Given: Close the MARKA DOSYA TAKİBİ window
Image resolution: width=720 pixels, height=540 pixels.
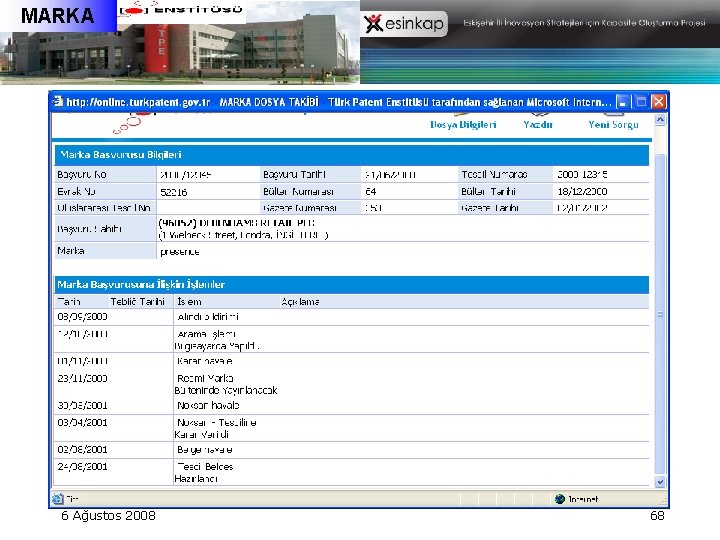Looking at the screenshot, I should pos(658,101).
